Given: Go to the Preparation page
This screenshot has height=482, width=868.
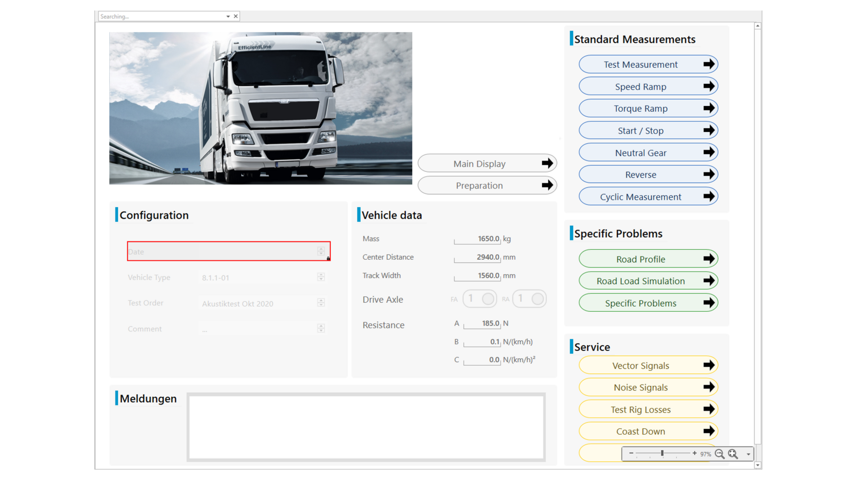Looking at the screenshot, I should (487, 186).
